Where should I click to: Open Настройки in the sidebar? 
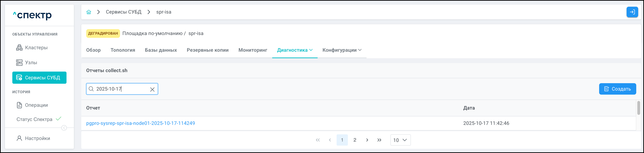click(37, 138)
